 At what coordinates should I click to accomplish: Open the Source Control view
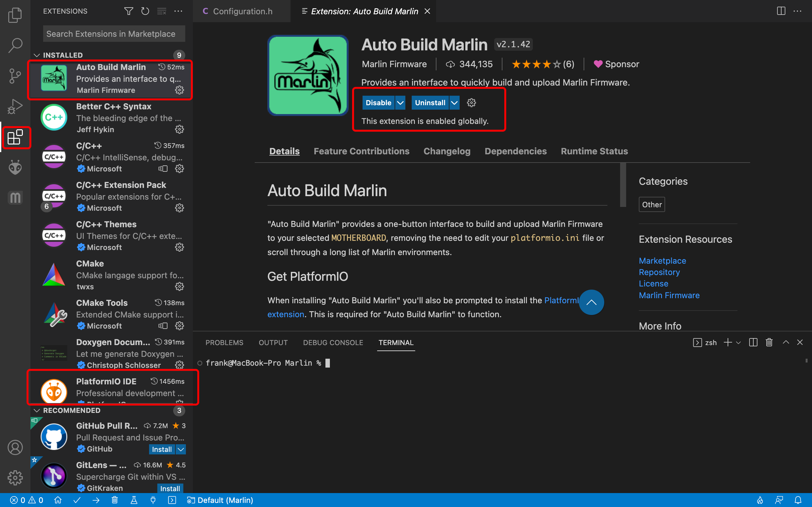click(15, 76)
